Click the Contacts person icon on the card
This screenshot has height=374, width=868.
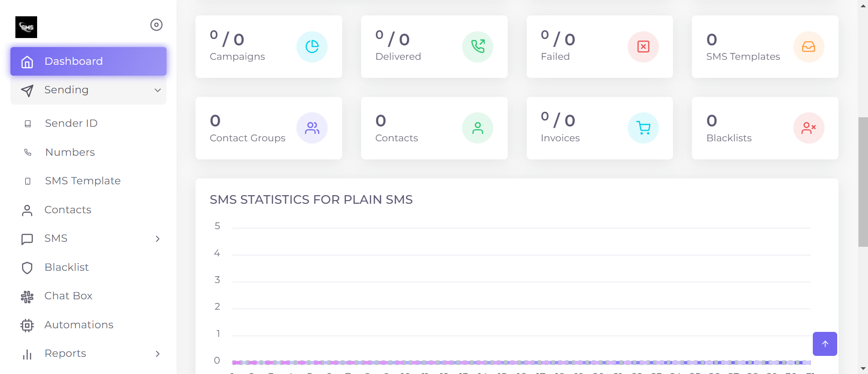tap(477, 128)
